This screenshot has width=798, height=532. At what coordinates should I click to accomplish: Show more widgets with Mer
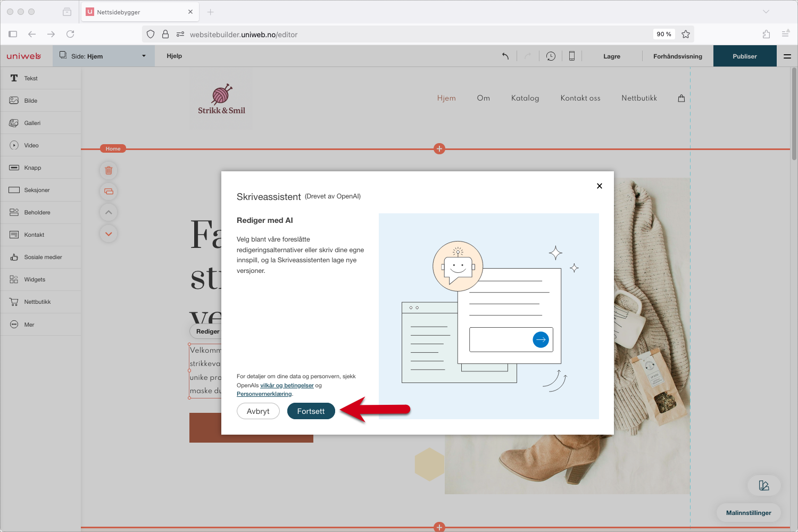pyautogui.click(x=40, y=325)
